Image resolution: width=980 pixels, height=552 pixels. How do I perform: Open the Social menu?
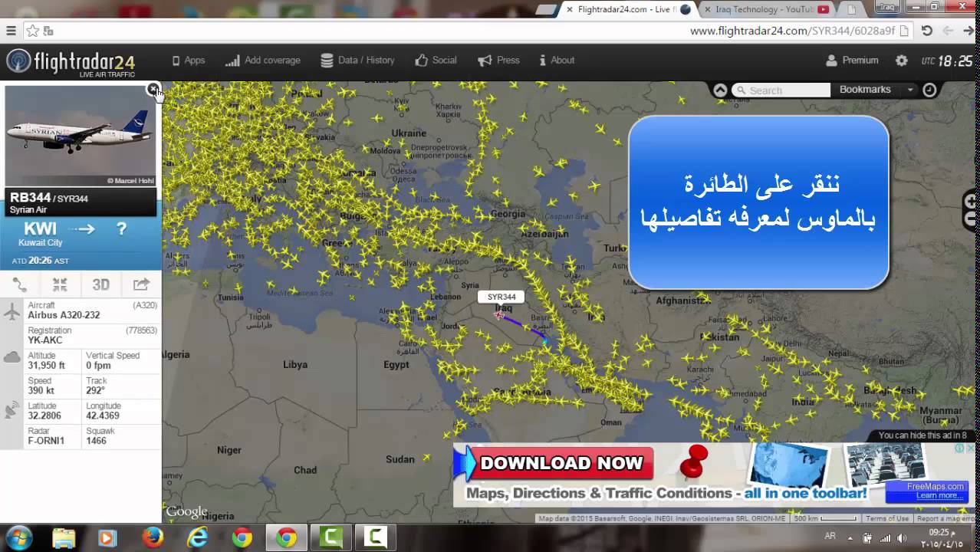coord(436,61)
